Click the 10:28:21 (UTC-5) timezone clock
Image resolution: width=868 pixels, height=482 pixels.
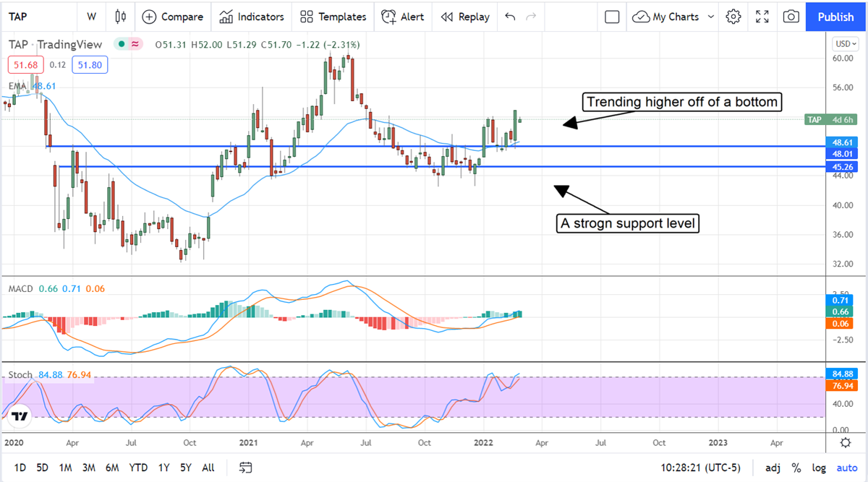point(700,468)
